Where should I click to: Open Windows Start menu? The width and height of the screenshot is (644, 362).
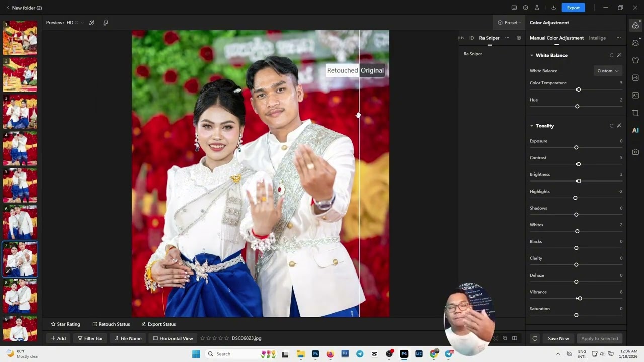196,354
